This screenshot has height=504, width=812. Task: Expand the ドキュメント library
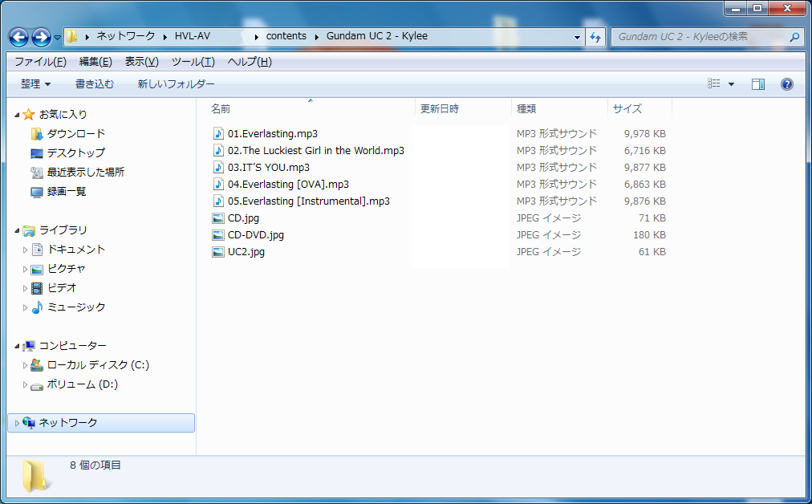pos(25,250)
